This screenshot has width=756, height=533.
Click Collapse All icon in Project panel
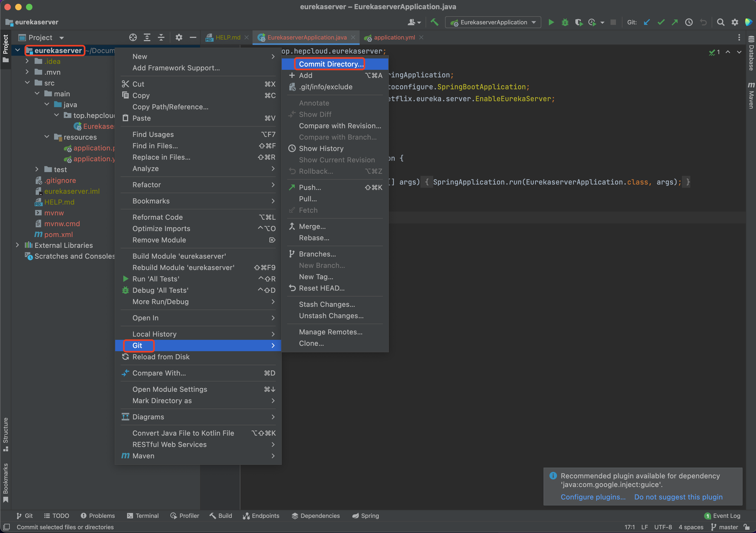(161, 37)
